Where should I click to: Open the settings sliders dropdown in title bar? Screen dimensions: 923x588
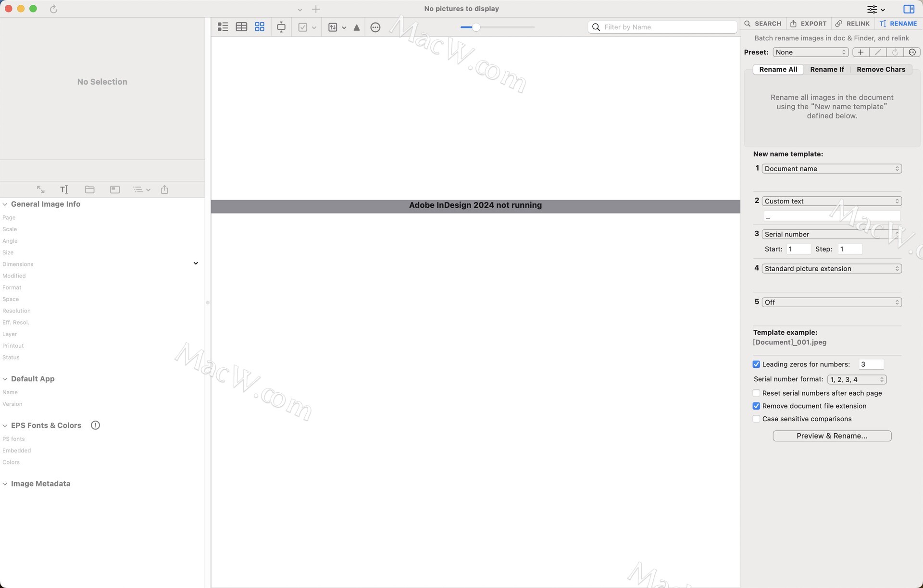tap(876, 9)
